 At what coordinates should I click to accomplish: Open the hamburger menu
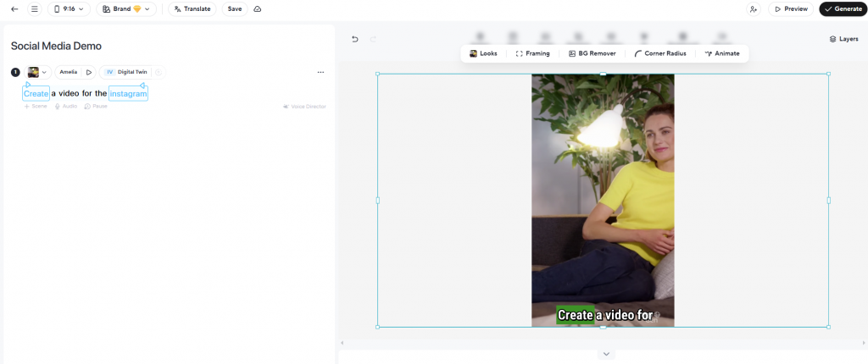click(x=34, y=9)
